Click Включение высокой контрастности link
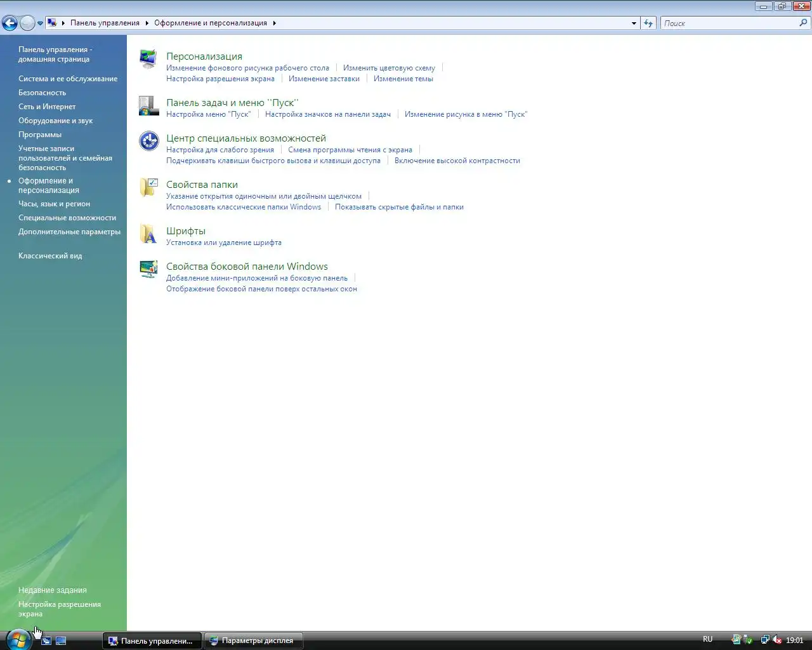 [457, 161]
